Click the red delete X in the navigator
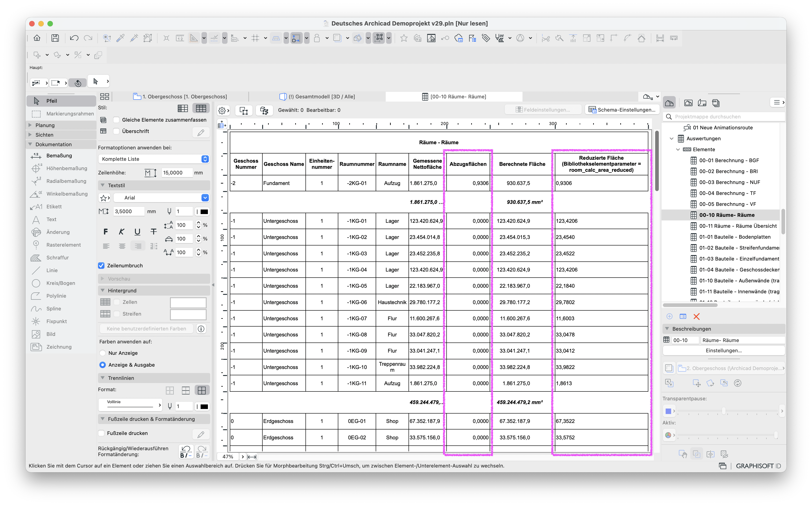The image size is (812, 506). pos(696,317)
